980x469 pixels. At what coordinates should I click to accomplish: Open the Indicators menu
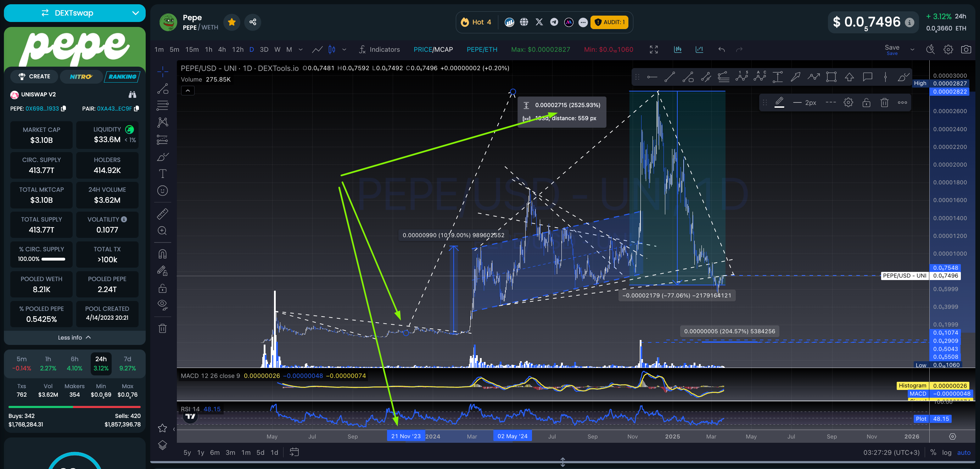pyautogui.click(x=379, y=49)
